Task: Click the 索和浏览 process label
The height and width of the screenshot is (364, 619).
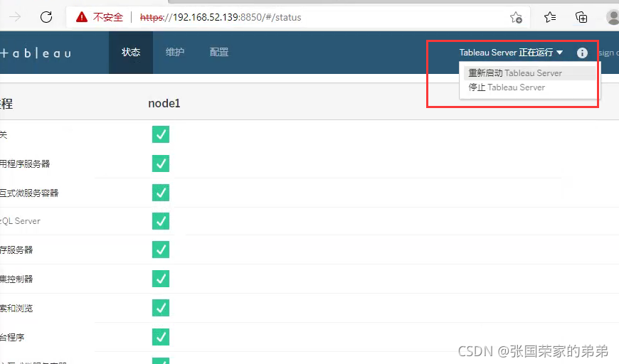Action: pos(16,308)
